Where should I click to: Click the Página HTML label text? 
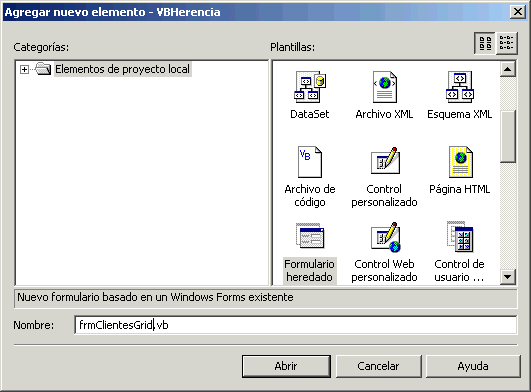pyautogui.click(x=460, y=189)
